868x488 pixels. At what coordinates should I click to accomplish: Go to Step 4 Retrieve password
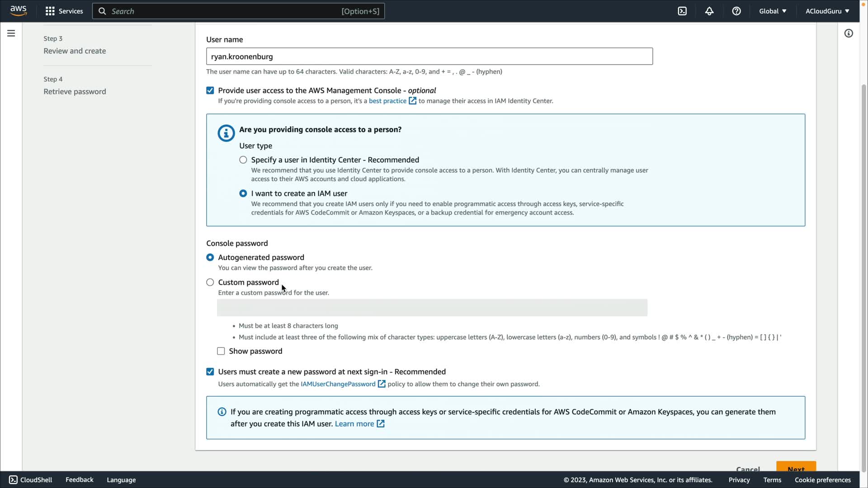(x=75, y=92)
